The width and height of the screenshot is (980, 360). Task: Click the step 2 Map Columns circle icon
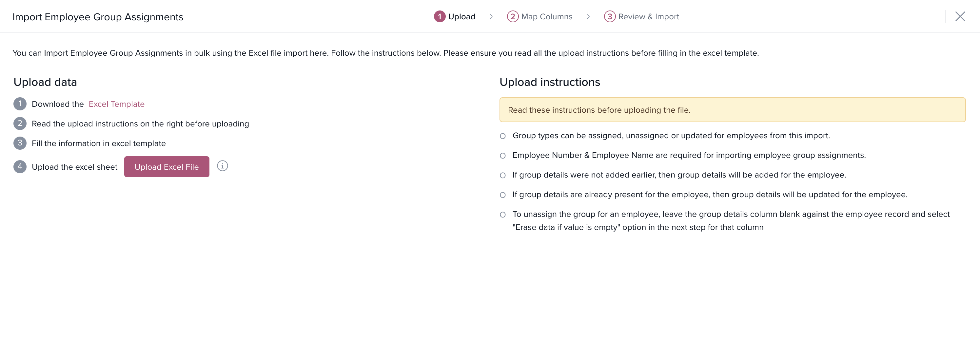pos(512,17)
